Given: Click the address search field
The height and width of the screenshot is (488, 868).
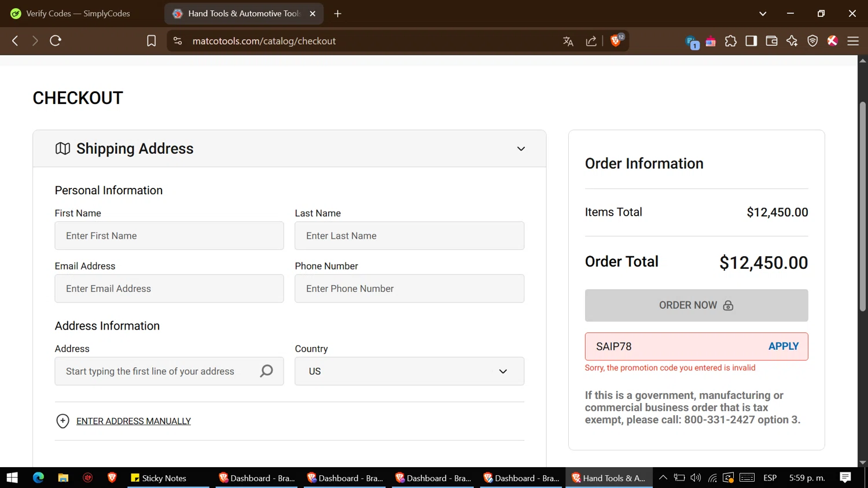Looking at the screenshot, I should 169,371.
